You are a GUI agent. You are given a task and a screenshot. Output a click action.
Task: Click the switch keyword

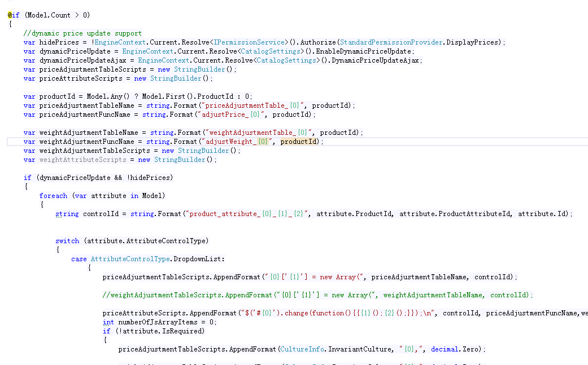tap(67, 241)
